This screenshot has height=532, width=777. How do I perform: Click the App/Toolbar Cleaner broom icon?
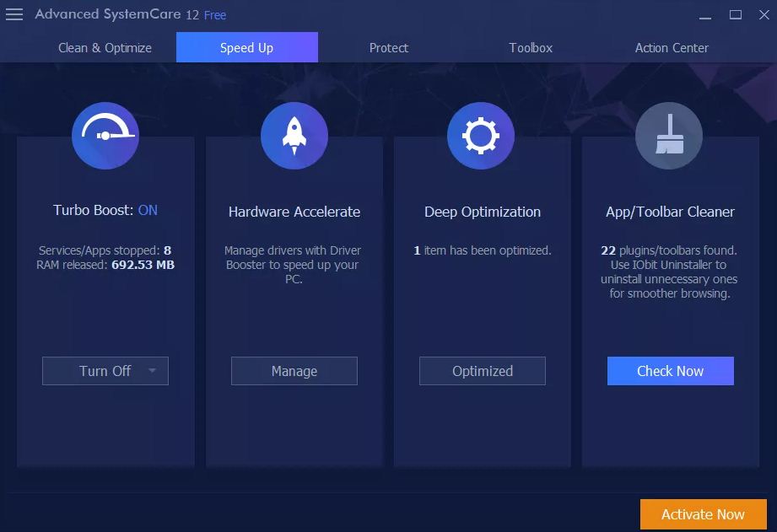pyautogui.click(x=669, y=136)
